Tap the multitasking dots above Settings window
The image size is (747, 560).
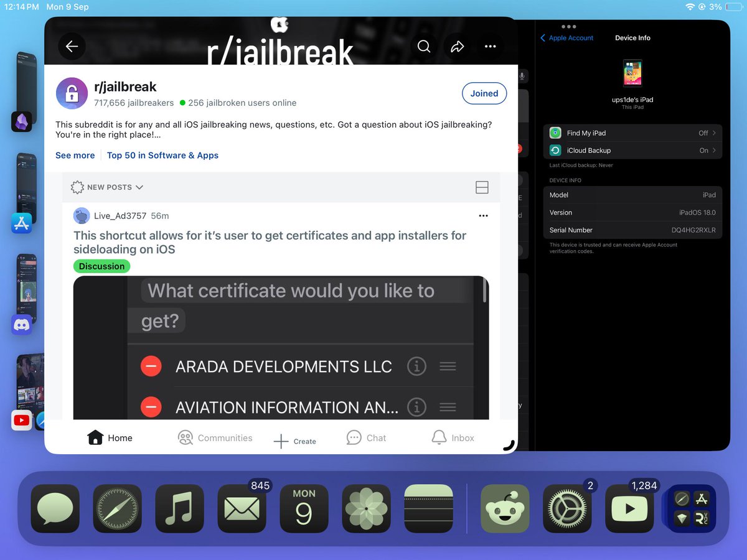(x=568, y=27)
